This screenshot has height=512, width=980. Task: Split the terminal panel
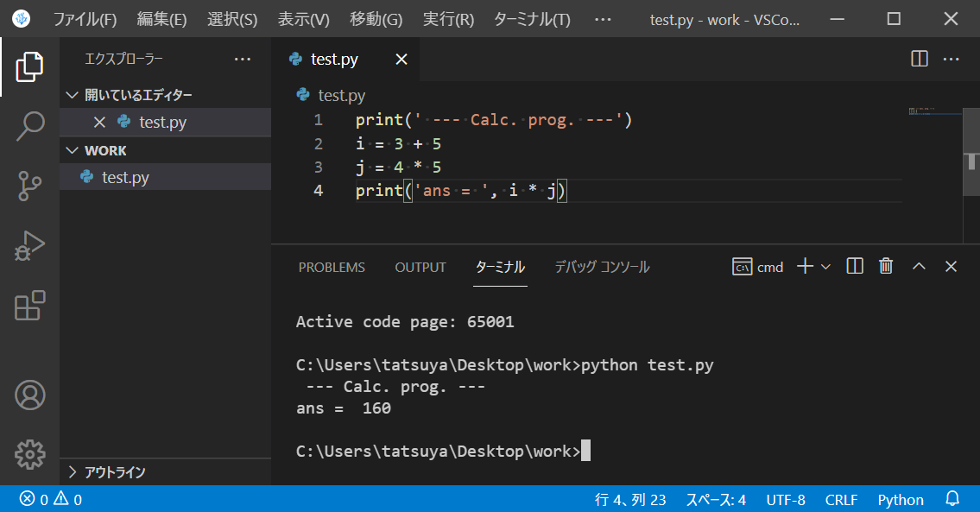(855, 267)
